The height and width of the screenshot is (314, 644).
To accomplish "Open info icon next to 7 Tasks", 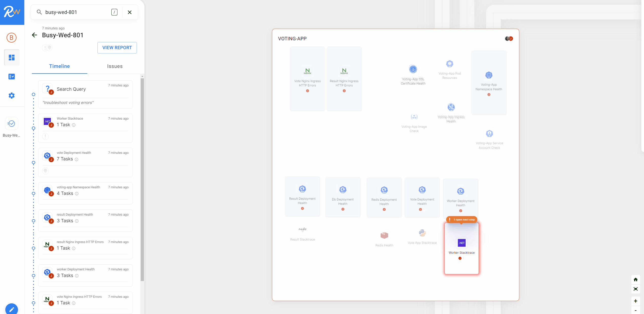I will (76, 159).
